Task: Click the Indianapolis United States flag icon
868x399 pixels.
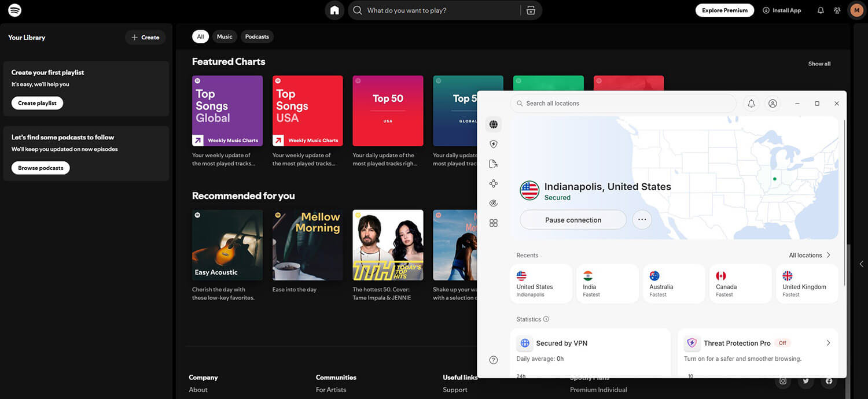Action: coord(529,190)
